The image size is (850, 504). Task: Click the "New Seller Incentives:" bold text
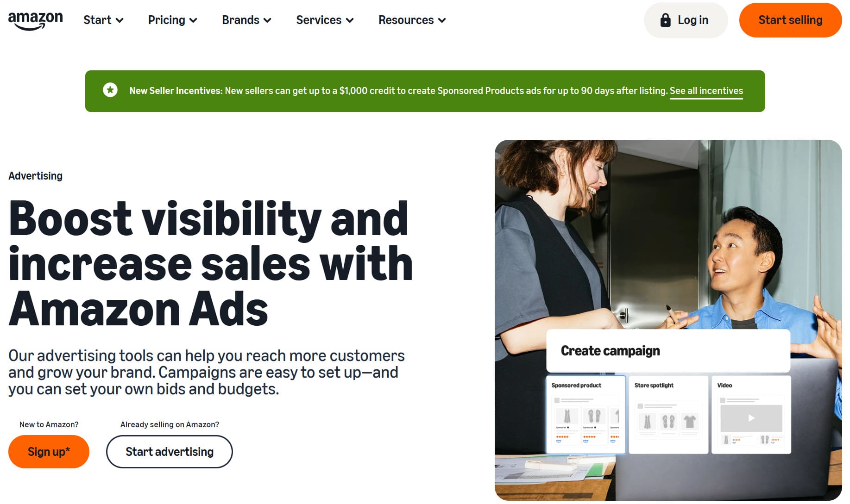pos(176,91)
